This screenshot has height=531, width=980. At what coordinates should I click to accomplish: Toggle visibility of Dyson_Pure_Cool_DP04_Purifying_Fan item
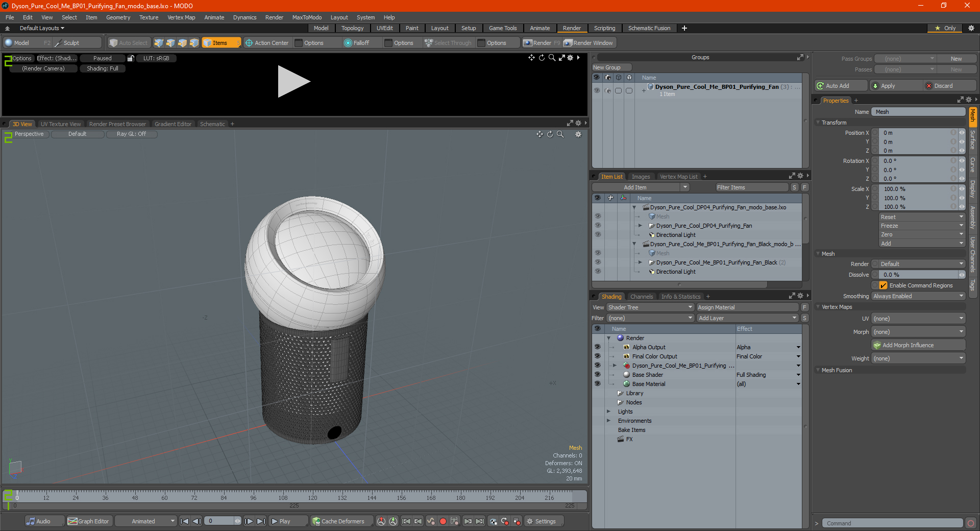[x=598, y=226]
